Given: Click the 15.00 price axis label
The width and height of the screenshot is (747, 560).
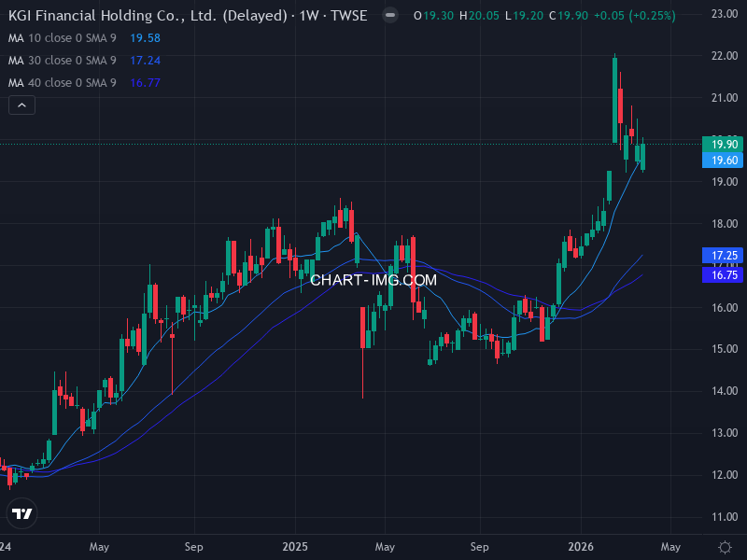Looking at the screenshot, I should (725, 349).
